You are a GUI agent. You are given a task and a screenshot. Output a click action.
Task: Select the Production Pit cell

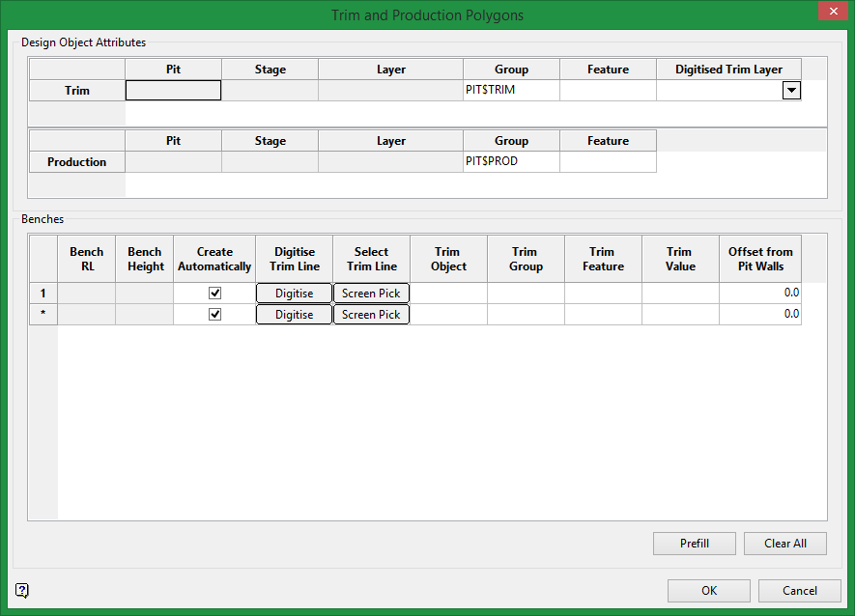(x=173, y=162)
